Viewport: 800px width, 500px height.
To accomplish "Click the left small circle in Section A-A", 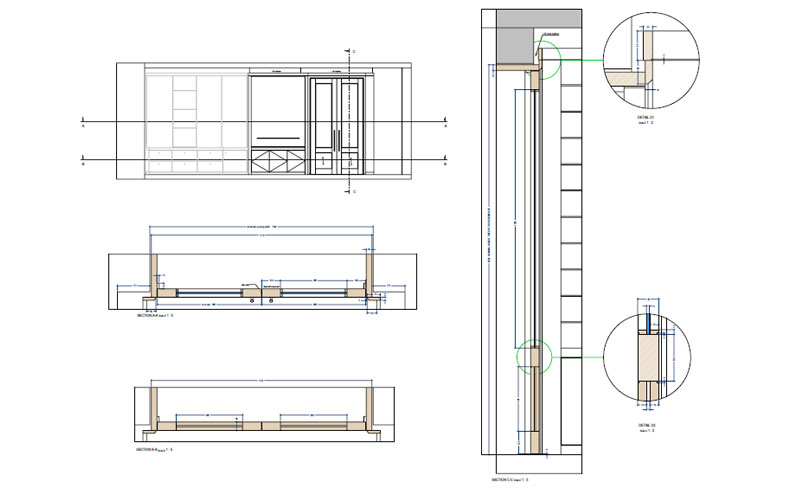I will [x=253, y=300].
